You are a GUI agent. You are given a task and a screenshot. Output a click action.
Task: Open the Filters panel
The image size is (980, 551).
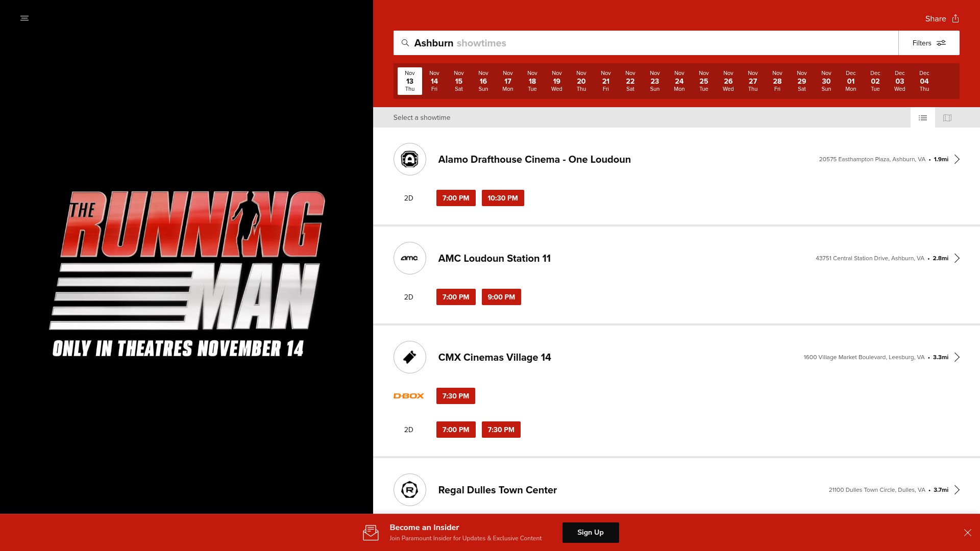(929, 43)
